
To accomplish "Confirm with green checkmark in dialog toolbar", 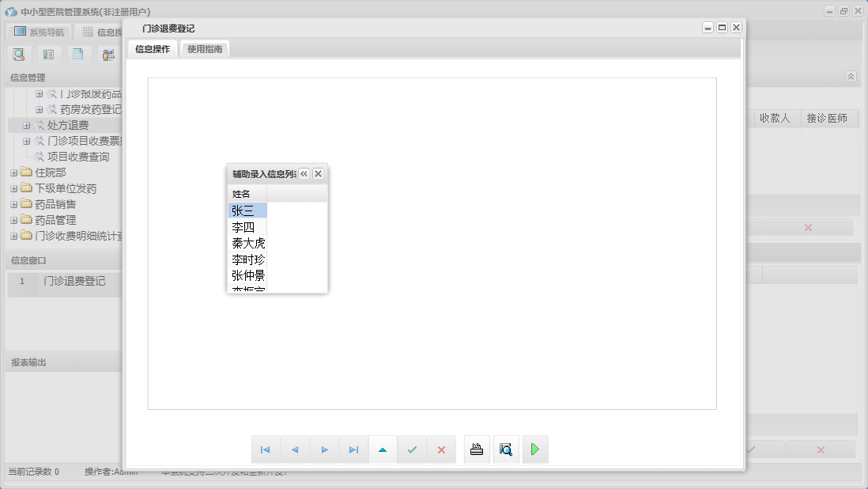I will coord(412,449).
